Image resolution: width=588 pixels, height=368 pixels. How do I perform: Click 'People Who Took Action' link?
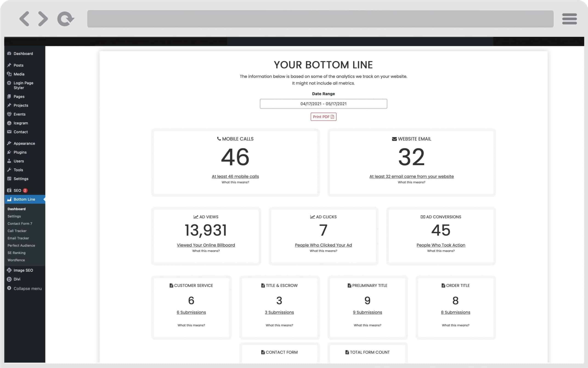[x=441, y=245]
